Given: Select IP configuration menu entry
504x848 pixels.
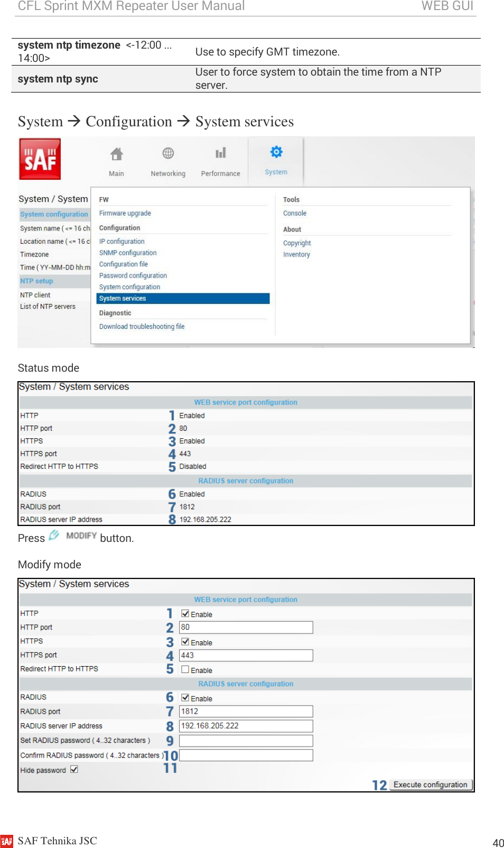Looking at the screenshot, I should pos(122,242).
